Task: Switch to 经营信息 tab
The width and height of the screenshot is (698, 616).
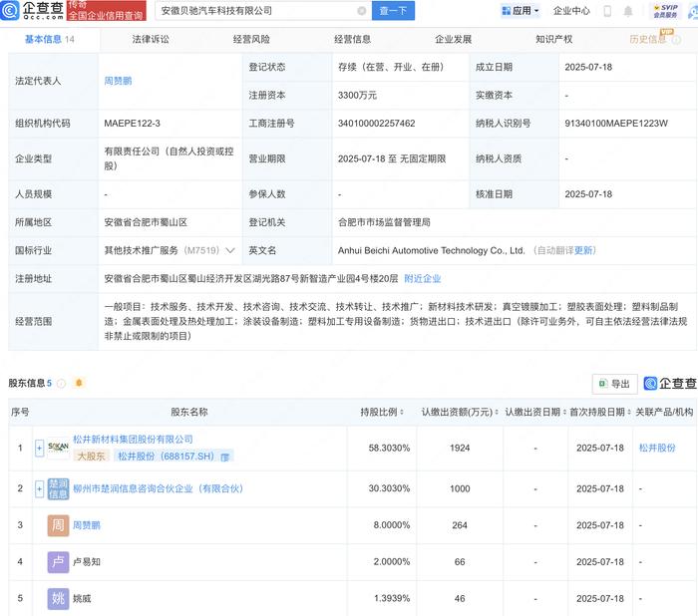Action: point(353,39)
